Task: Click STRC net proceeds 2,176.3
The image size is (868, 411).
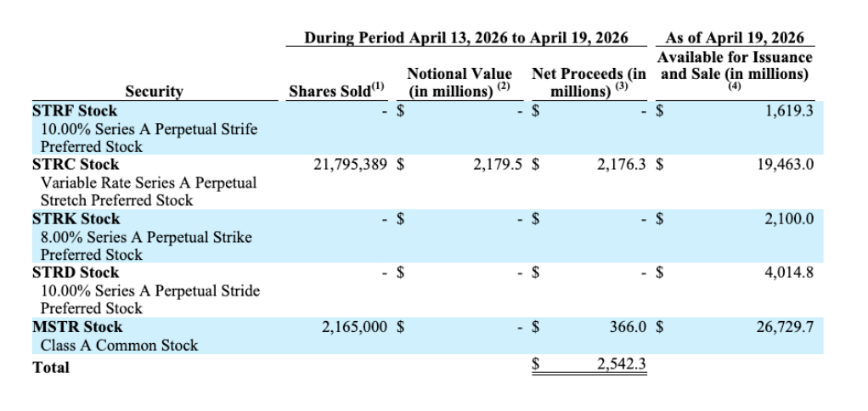Action: point(622,164)
